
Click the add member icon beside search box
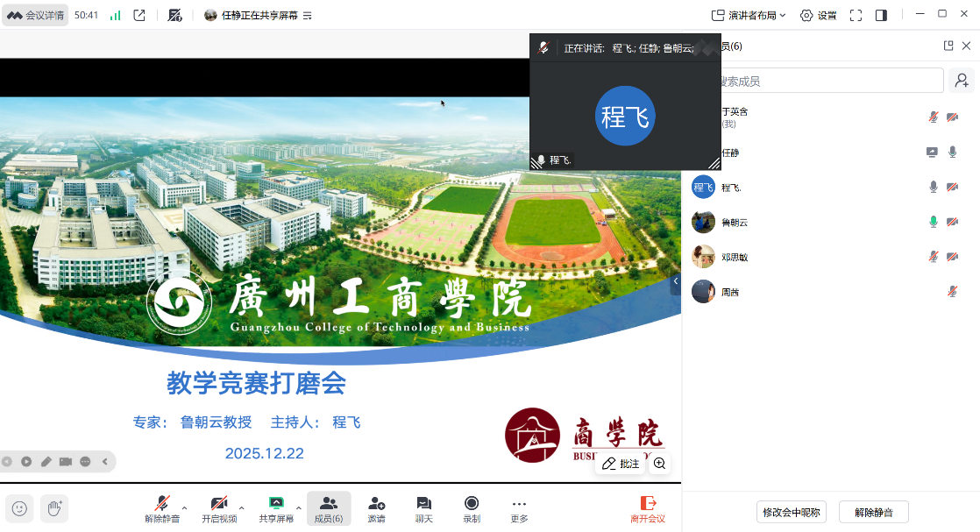click(962, 81)
